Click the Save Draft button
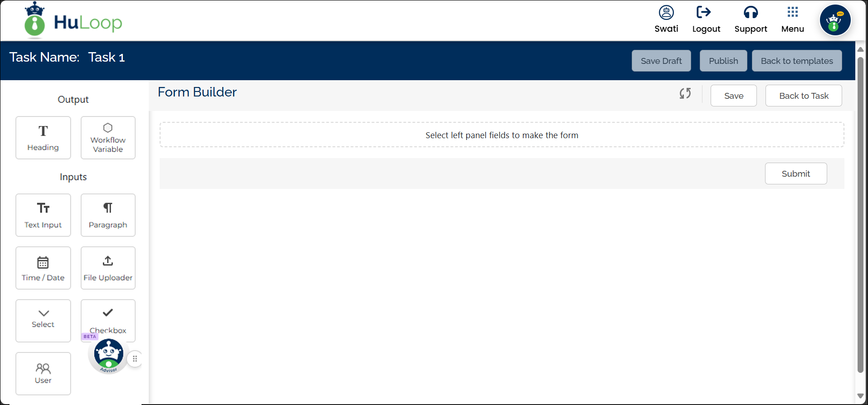Image resolution: width=868 pixels, height=405 pixels. coord(661,61)
